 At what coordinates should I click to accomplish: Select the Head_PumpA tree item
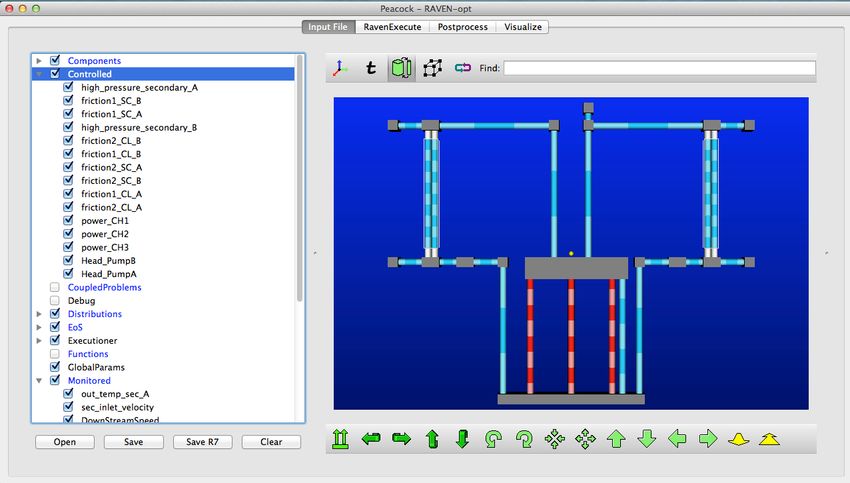coord(109,274)
